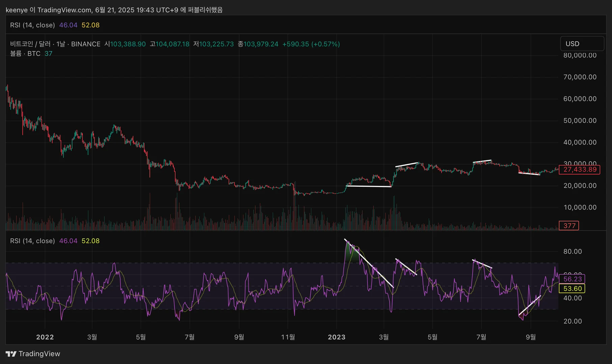The width and height of the screenshot is (612, 364).
Task: Select the RSI (14, close) legend in the top header bar
Action: pos(32,25)
